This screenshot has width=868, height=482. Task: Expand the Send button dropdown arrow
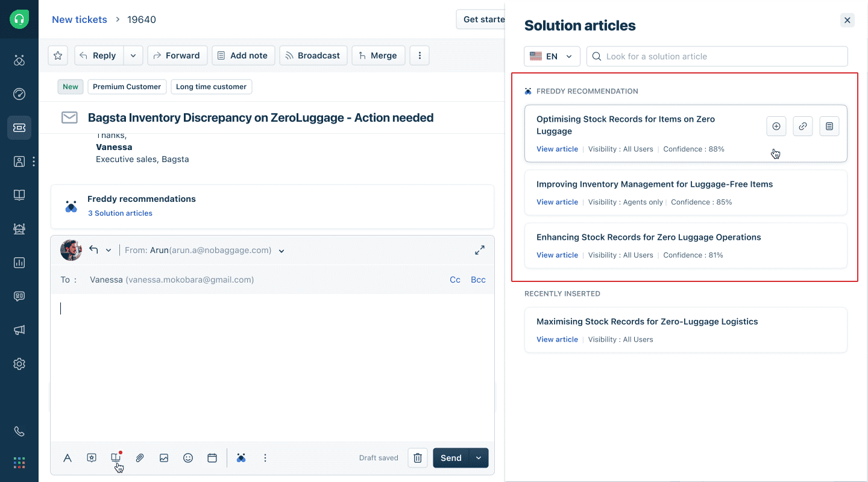pyautogui.click(x=478, y=458)
